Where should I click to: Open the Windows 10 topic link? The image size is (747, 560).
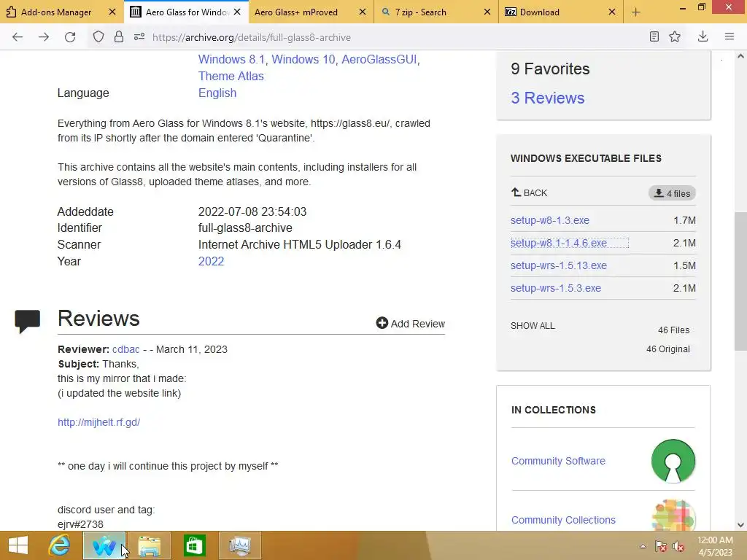tap(303, 60)
